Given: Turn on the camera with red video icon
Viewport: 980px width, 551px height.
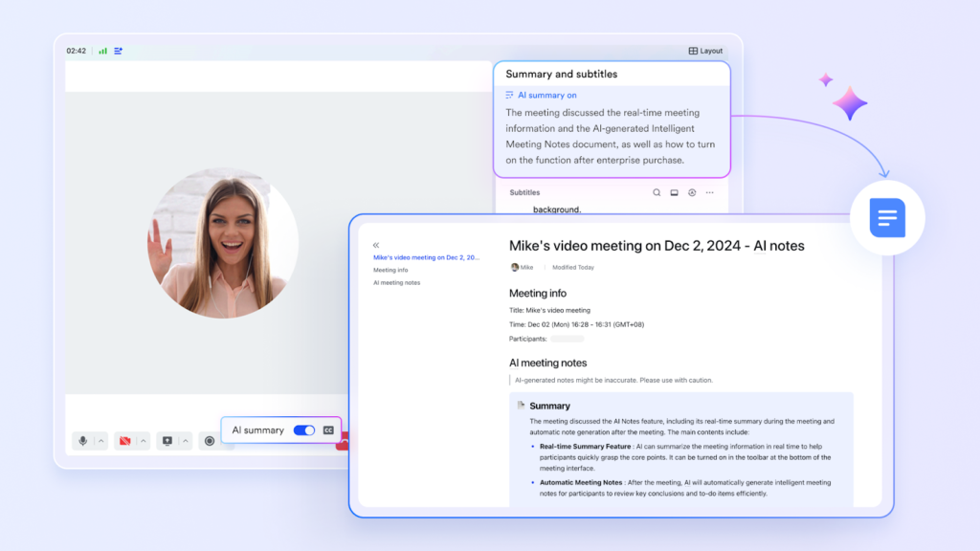Looking at the screenshot, I should (124, 441).
